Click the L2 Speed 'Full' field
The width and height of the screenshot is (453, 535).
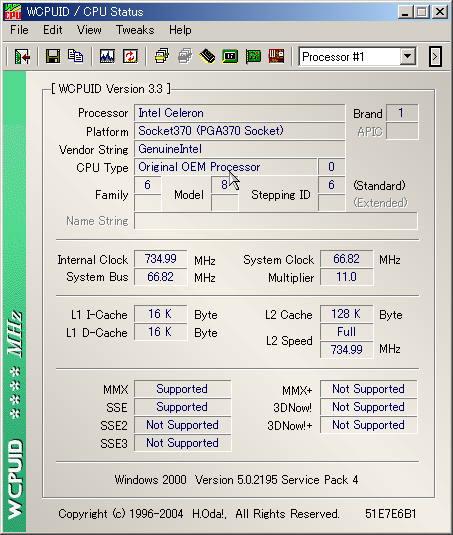pyautogui.click(x=347, y=332)
